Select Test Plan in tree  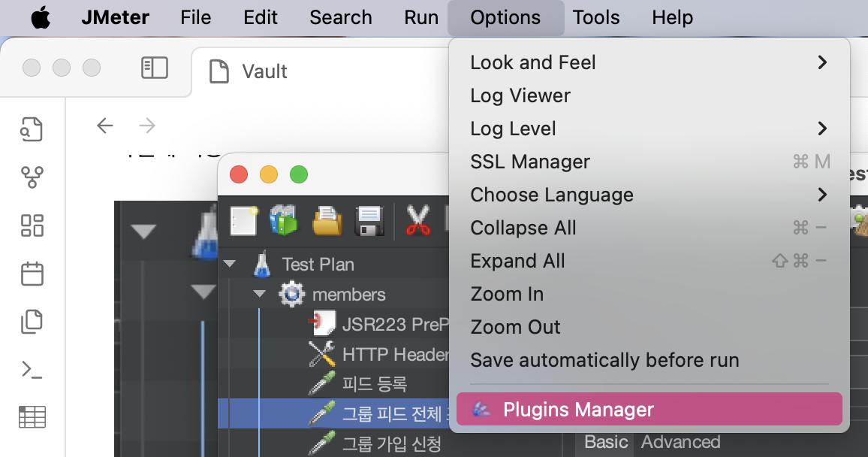(x=318, y=265)
